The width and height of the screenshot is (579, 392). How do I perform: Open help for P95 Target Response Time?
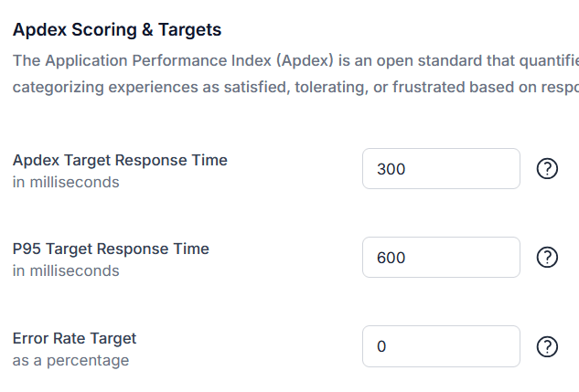coord(546,258)
